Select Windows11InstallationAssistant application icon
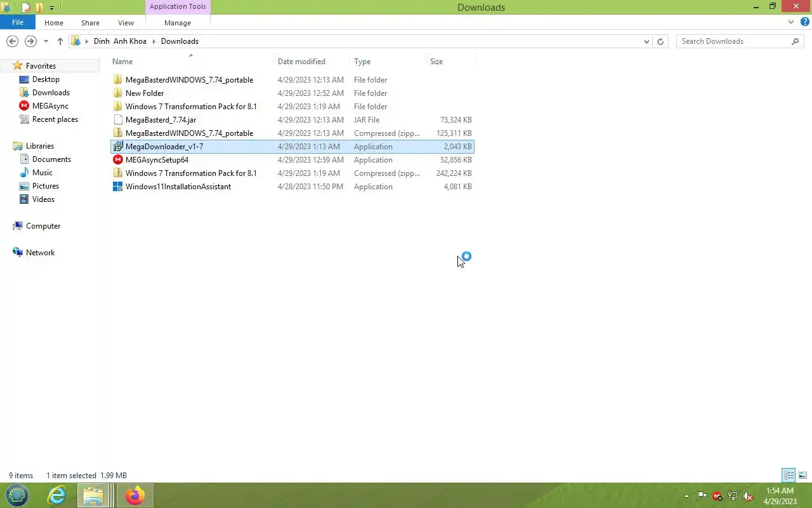The image size is (812, 508). [117, 187]
